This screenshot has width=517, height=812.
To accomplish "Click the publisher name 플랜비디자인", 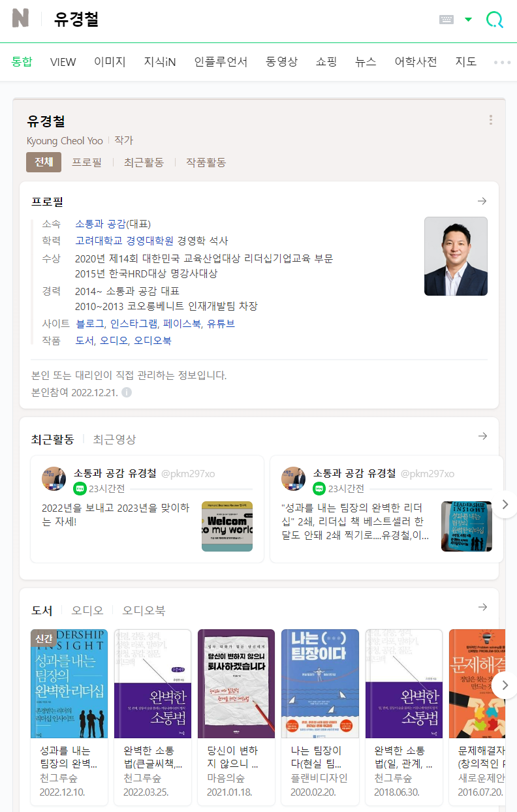I will coord(319,778).
